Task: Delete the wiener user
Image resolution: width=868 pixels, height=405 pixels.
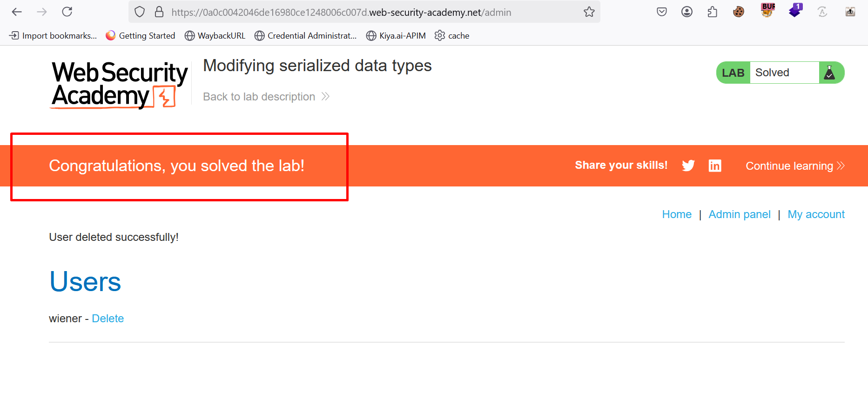Action: click(x=108, y=319)
